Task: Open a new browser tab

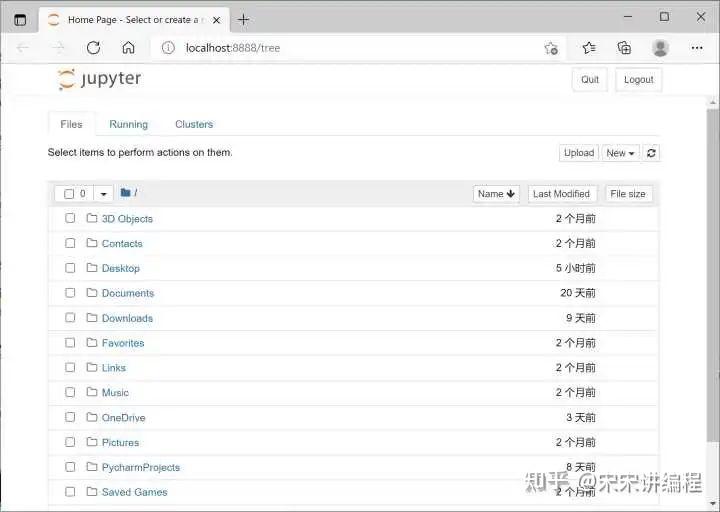Action: (x=243, y=20)
